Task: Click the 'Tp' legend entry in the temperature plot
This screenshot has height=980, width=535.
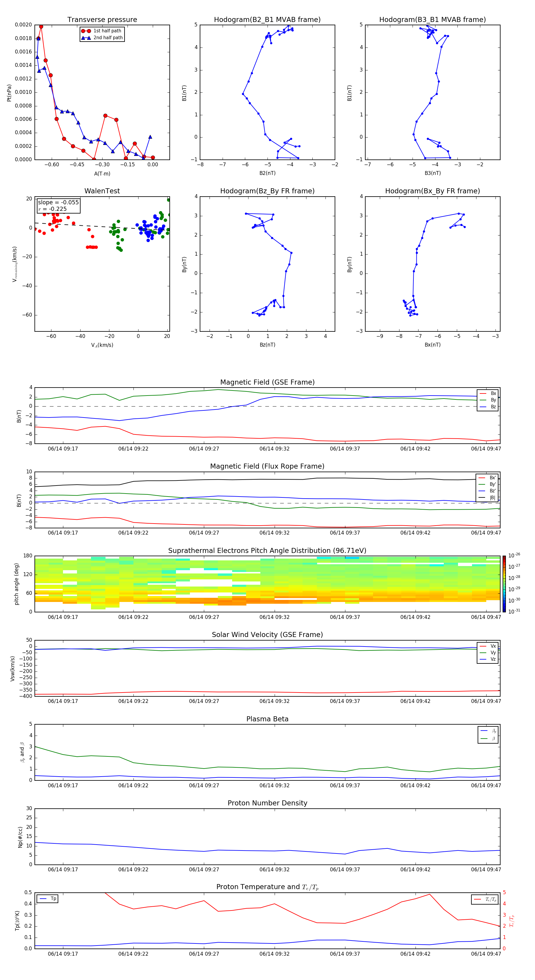Action: pyautogui.click(x=48, y=899)
